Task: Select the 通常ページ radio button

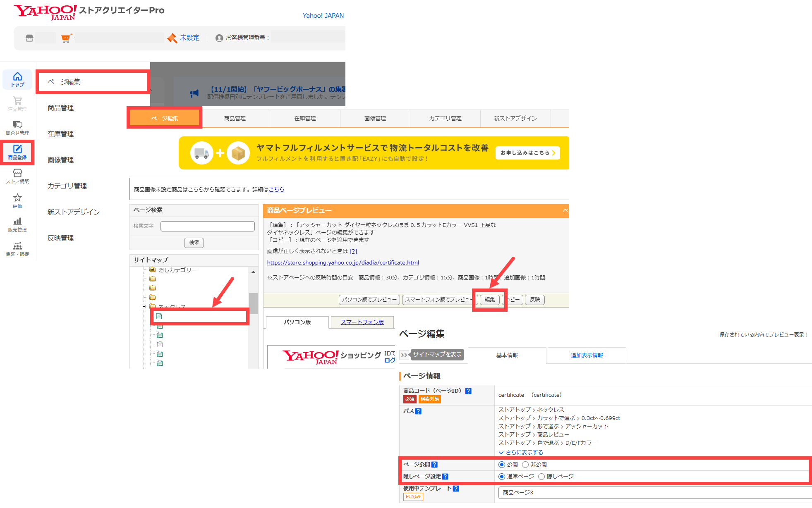Action: (502, 477)
